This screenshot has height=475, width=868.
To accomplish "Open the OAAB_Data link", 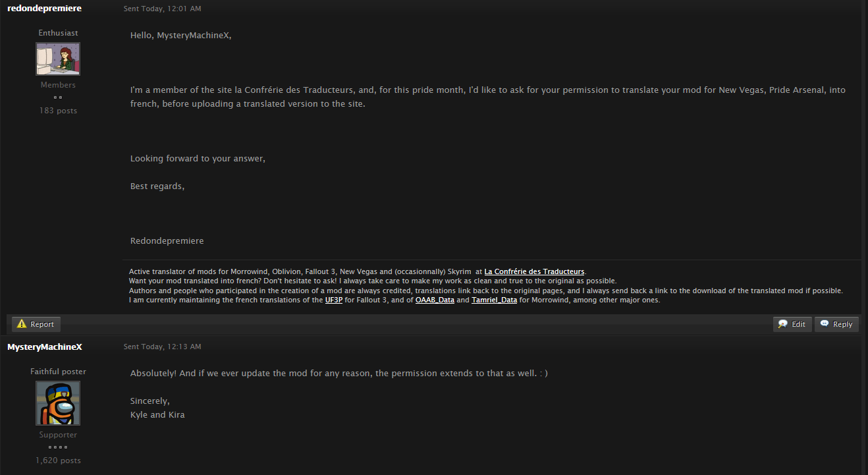I will (435, 300).
